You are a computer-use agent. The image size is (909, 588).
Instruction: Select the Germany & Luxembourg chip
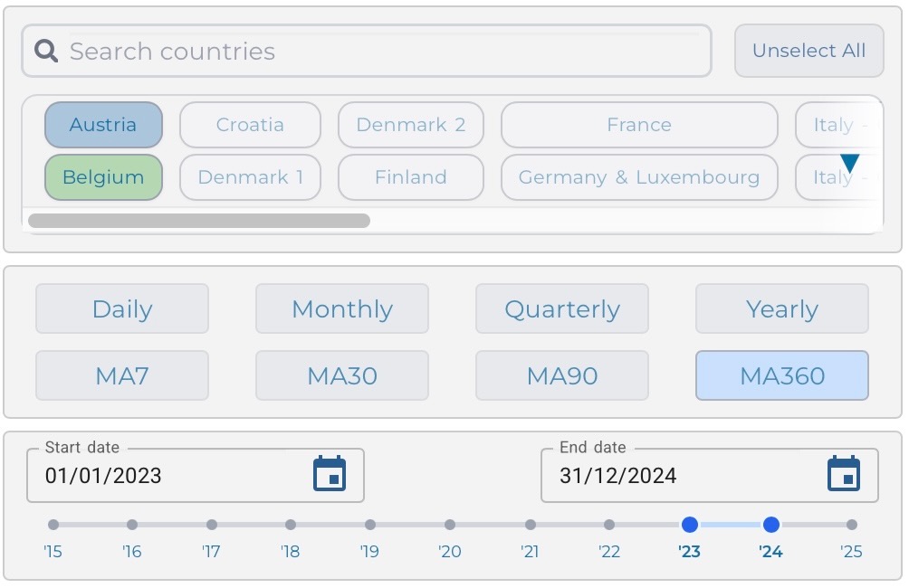tap(638, 177)
